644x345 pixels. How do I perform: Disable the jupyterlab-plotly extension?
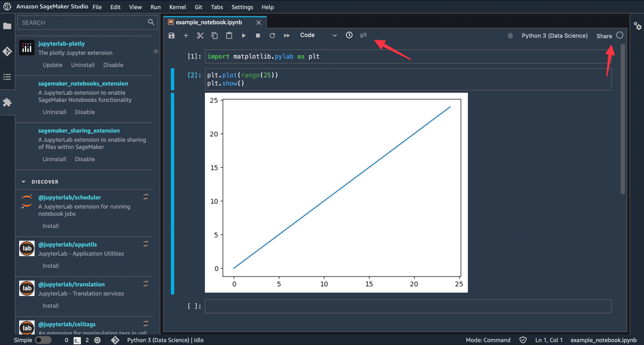tap(113, 65)
